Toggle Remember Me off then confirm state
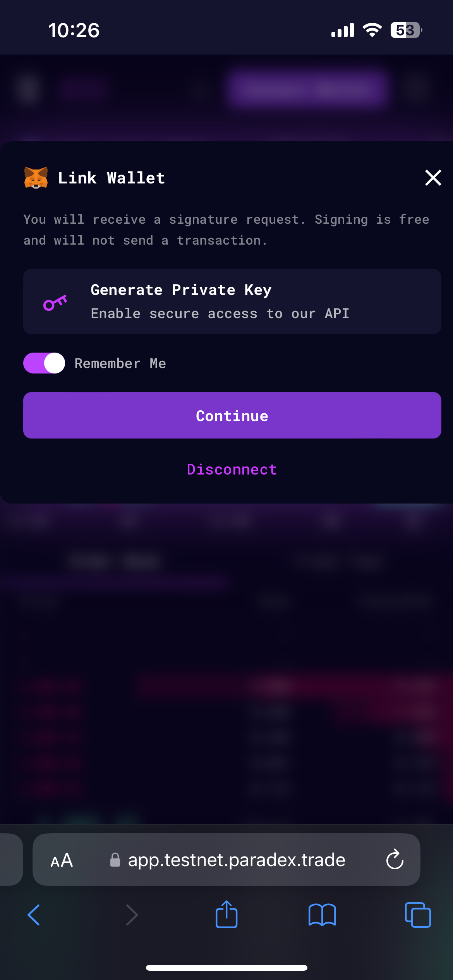Screen dimensions: 453x980 pos(44,363)
